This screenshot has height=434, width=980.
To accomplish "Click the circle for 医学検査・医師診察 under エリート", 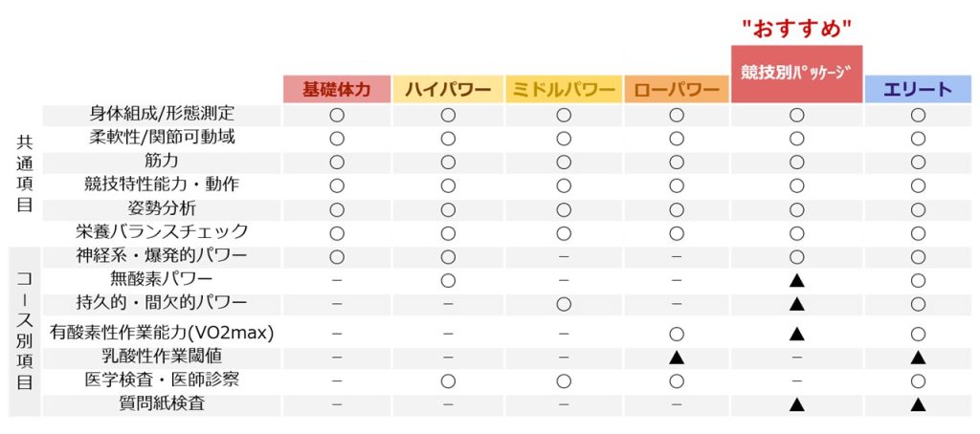I will click(x=918, y=380).
